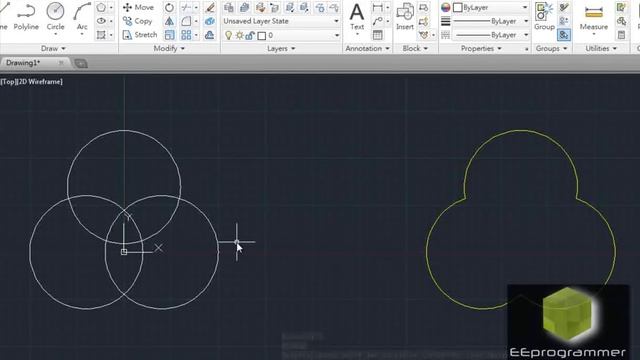Click the Ellipse tool icon
The width and height of the screenshot is (640, 360).
point(101,21)
